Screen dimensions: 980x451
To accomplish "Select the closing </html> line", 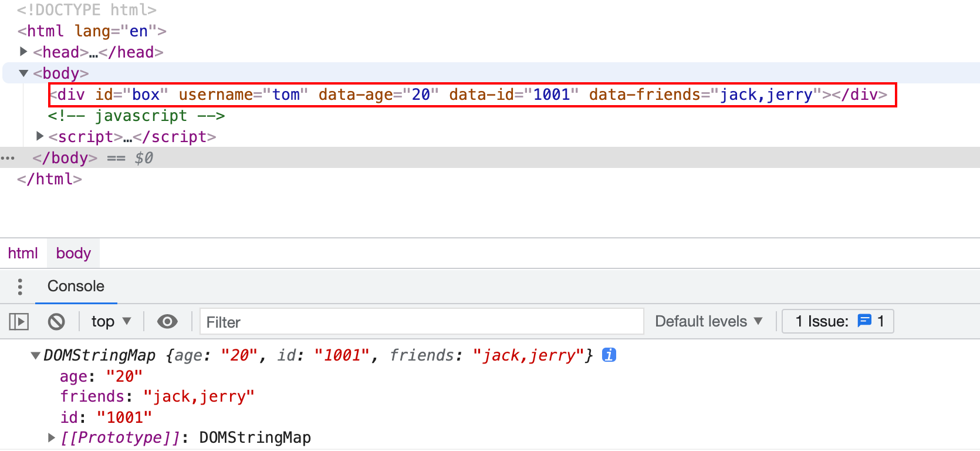I will click(49, 179).
